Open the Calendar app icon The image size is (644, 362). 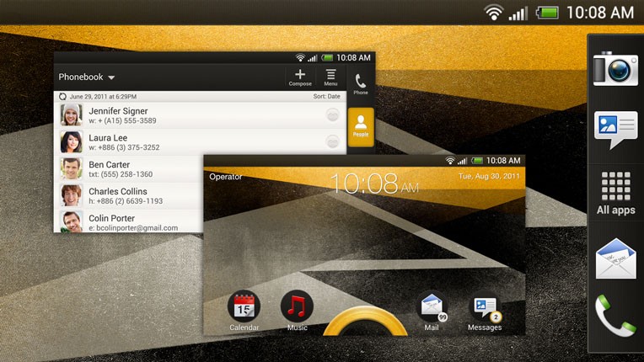point(244,308)
